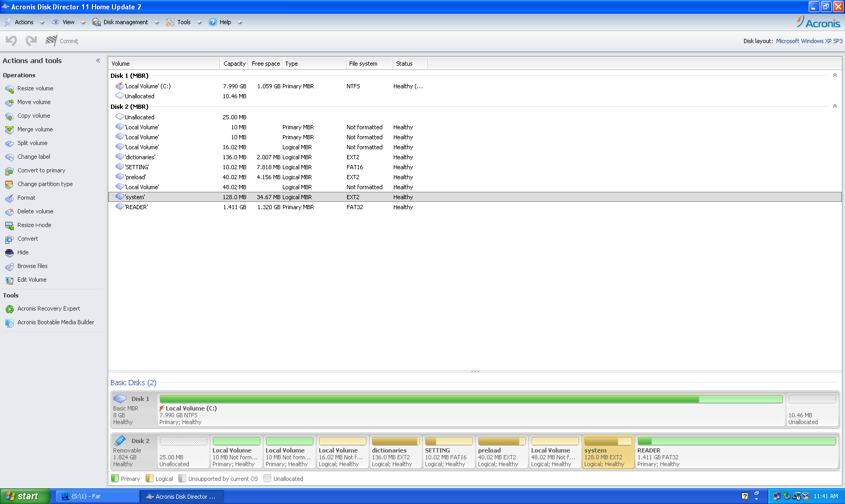Image resolution: width=845 pixels, height=504 pixels.
Task: Click the Microsoft Windows XP SP3 layout link
Action: pyautogui.click(x=809, y=41)
